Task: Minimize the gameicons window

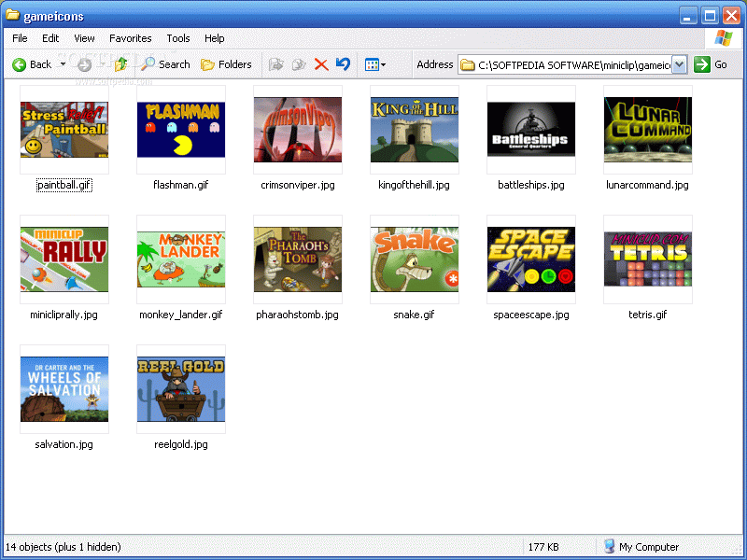Action: pyautogui.click(x=687, y=16)
